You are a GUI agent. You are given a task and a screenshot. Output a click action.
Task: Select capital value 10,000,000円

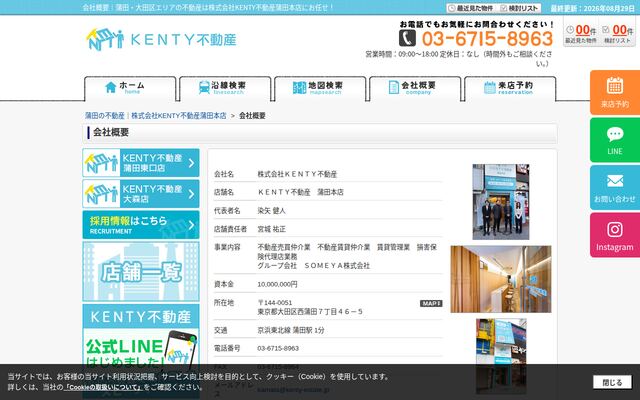click(x=277, y=284)
